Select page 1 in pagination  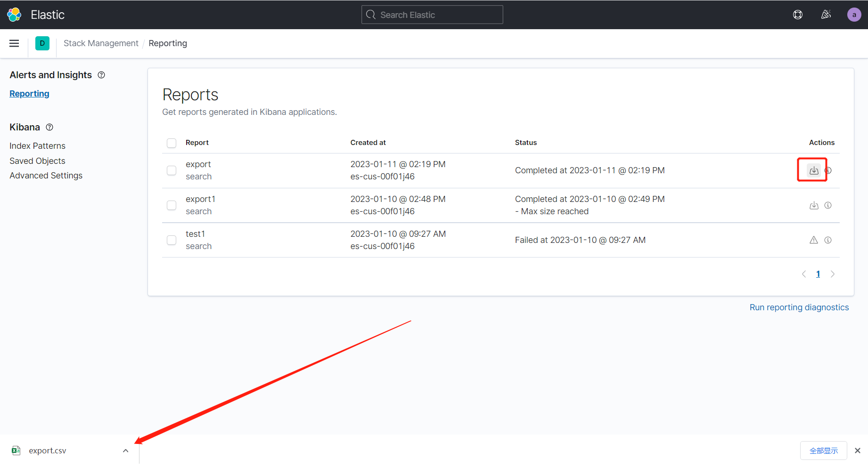[818, 274]
